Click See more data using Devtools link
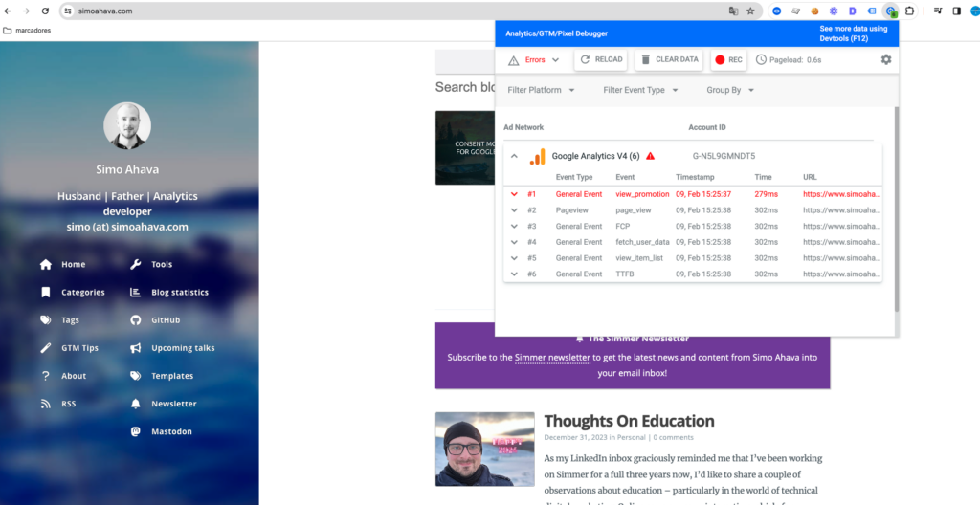The width and height of the screenshot is (980, 505). (x=854, y=33)
